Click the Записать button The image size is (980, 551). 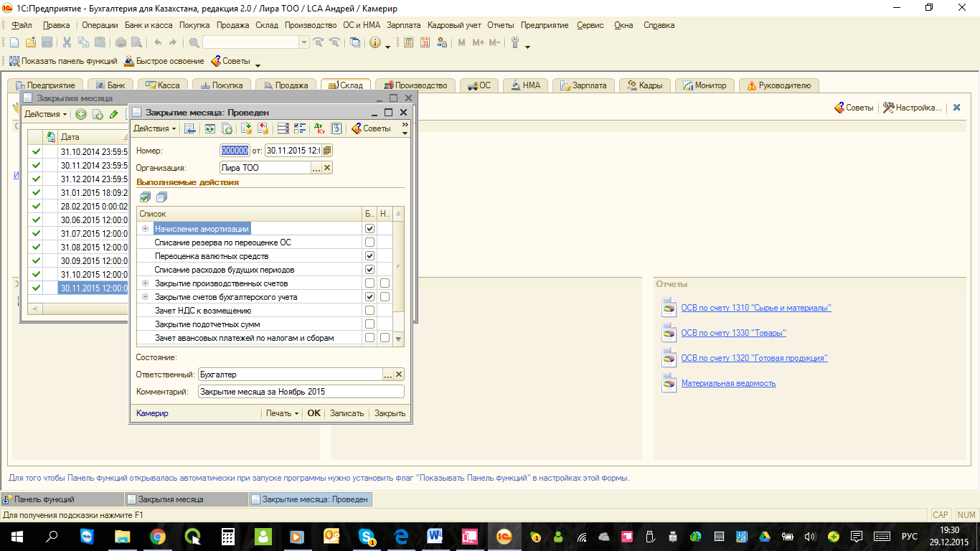click(347, 413)
